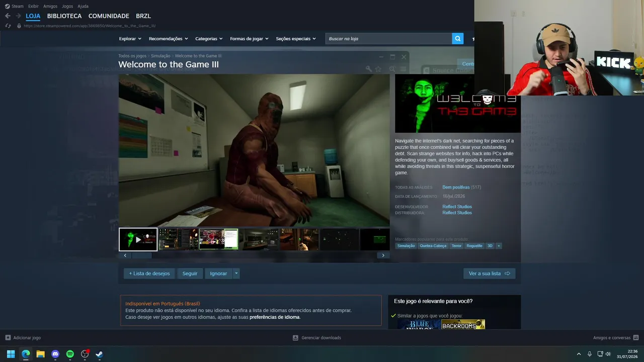This screenshot has width=644, height=362.
Task: Click the Steam logo in the menu bar
Action: [7, 6]
